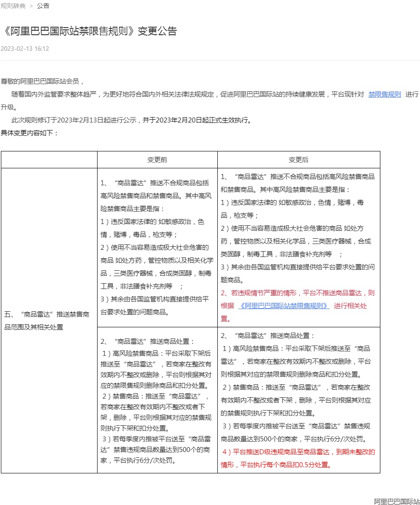This screenshot has height=505, width=420.
Task: Click the timestamp 2023-02-13 16:12
Action: pyautogui.click(x=25, y=49)
